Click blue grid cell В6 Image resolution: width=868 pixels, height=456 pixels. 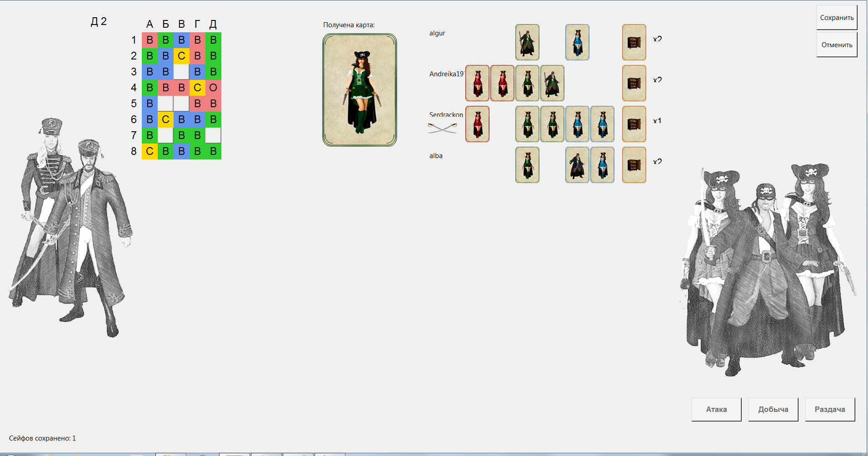181,119
